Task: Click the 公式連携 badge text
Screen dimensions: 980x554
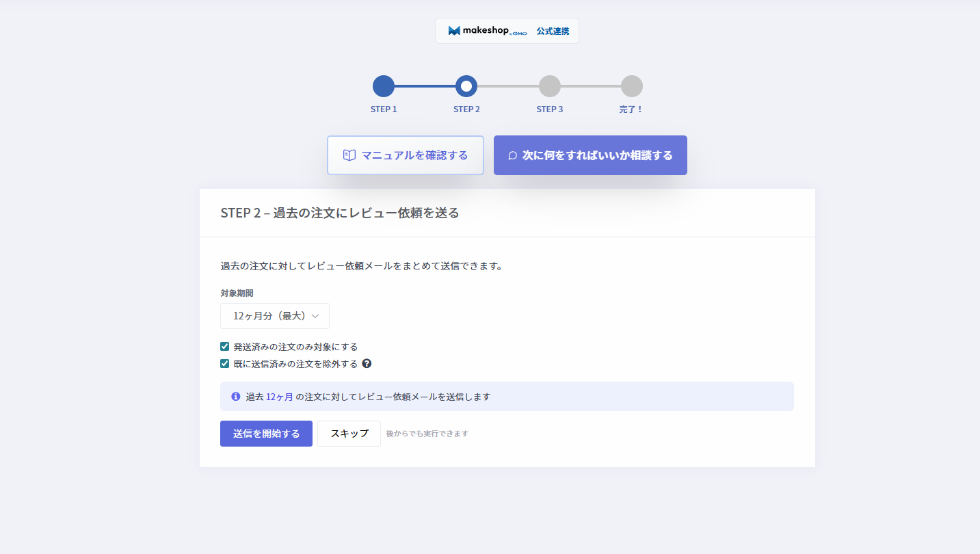Action: tap(553, 31)
